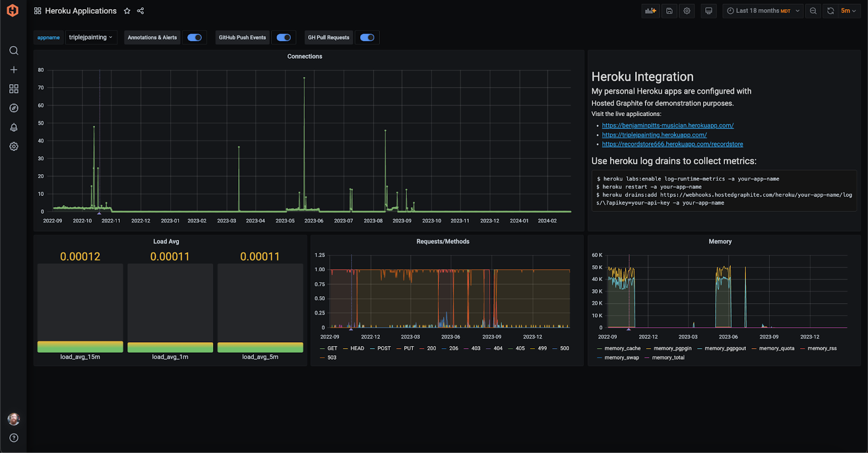Share the dashboard via share icon

[141, 11]
